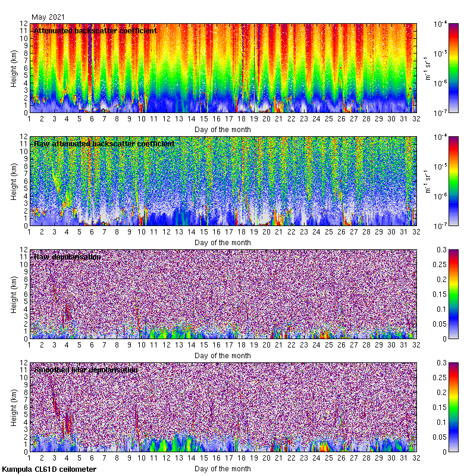The image size is (464, 476).
Task: Click the 'Kumpula CL61D ceilometer' caption
Action: tap(49, 469)
